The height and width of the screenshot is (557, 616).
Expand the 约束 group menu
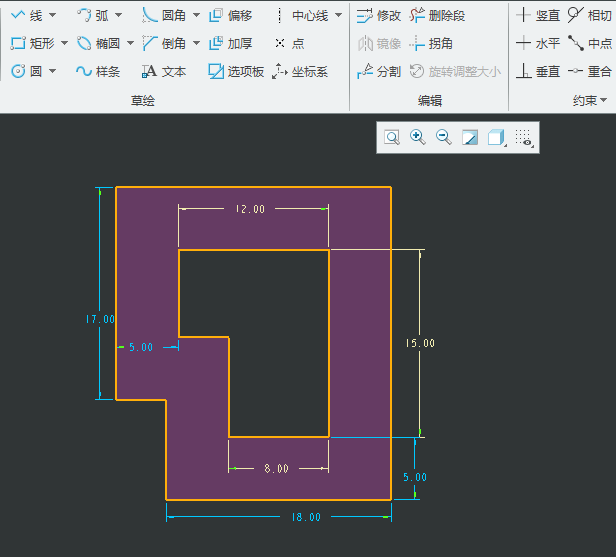pyautogui.click(x=590, y=101)
